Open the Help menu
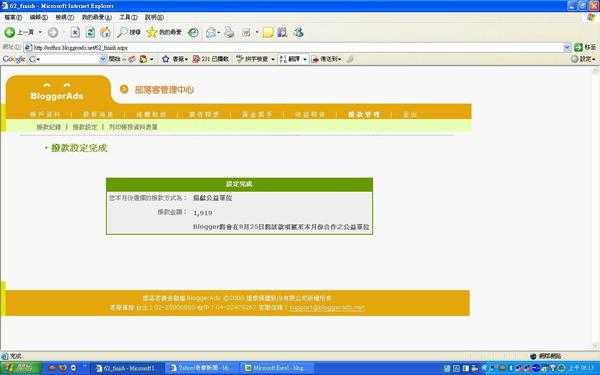The image size is (600, 375). pyautogui.click(x=154, y=17)
